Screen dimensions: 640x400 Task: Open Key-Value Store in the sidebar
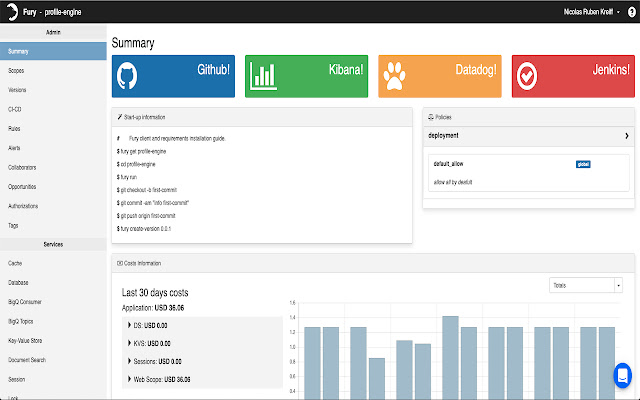[x=53, y=340]
